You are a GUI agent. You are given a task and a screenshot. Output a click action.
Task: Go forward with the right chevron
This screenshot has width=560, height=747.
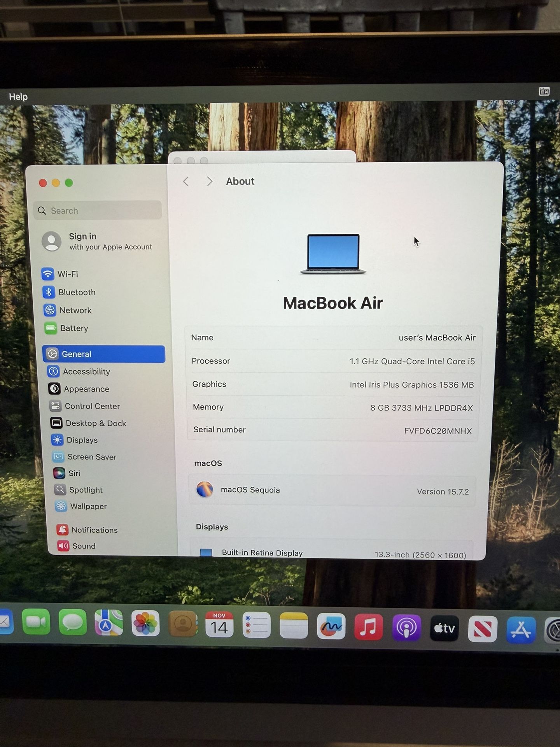[x=210, y=181]
